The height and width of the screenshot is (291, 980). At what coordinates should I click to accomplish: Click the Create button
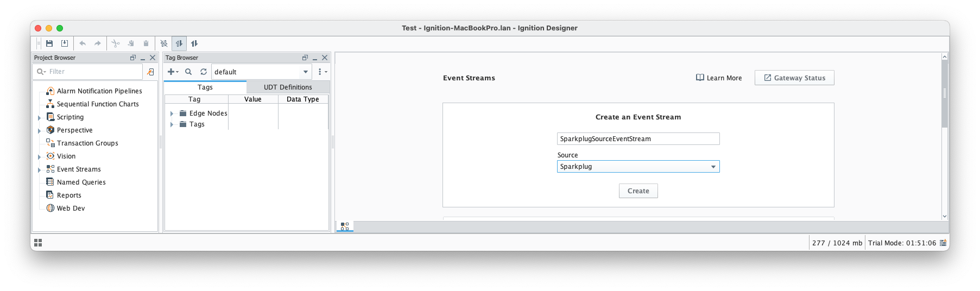(x=638, y=191)
